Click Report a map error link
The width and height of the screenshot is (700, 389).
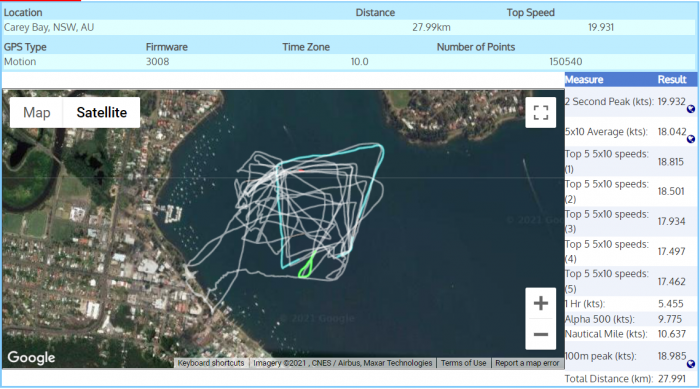coord(527,363)
